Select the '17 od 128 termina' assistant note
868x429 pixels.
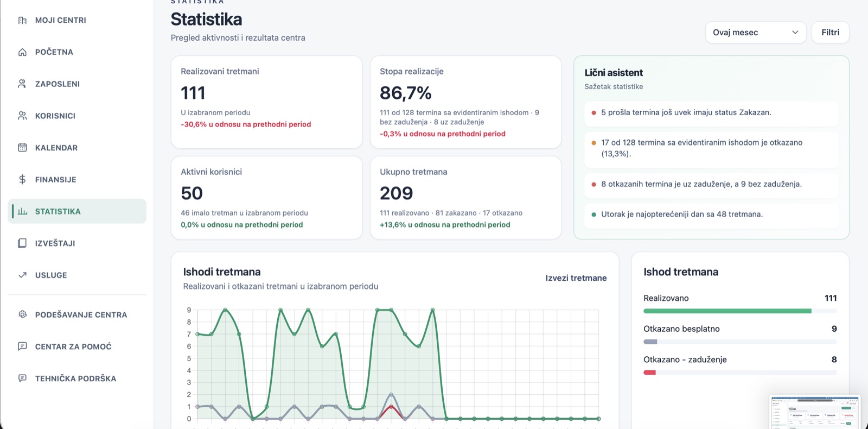(711, 148)
